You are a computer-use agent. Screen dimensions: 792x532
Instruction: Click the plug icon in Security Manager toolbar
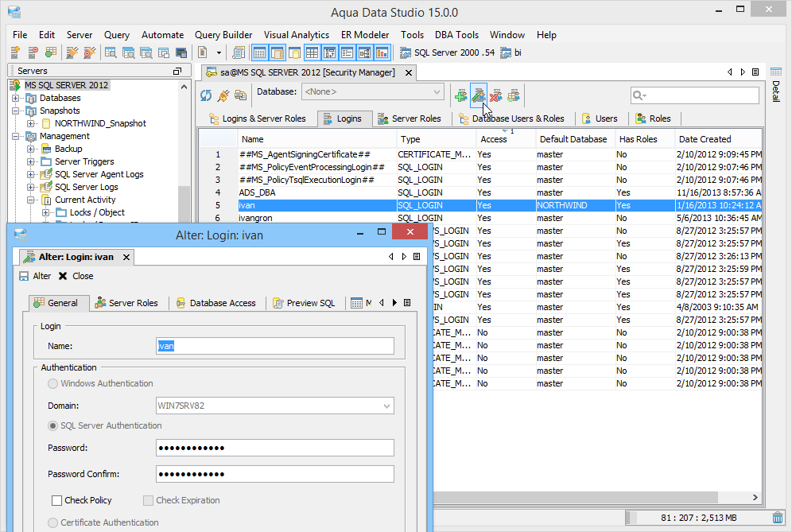click(x=223, y=95)
